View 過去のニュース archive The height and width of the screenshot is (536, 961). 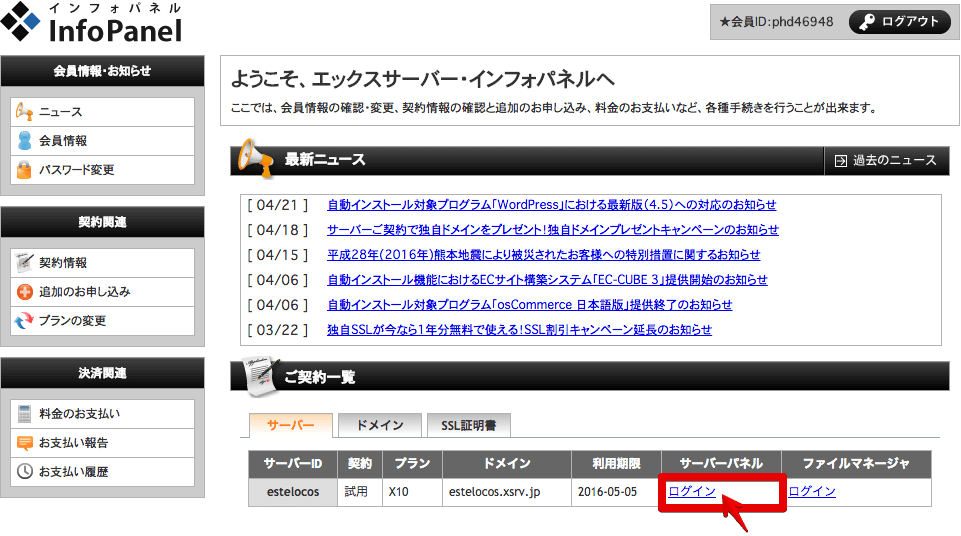click(x=886, y=160)
